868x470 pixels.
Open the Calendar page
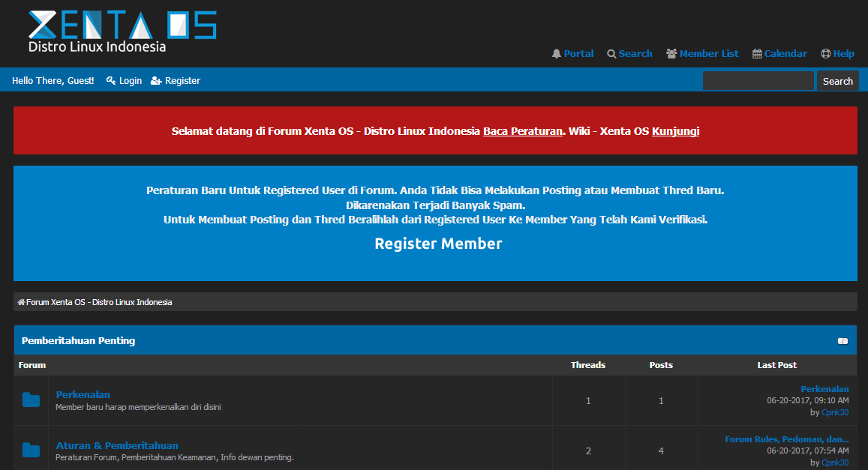pyautogui.click(x=785, y=54)
